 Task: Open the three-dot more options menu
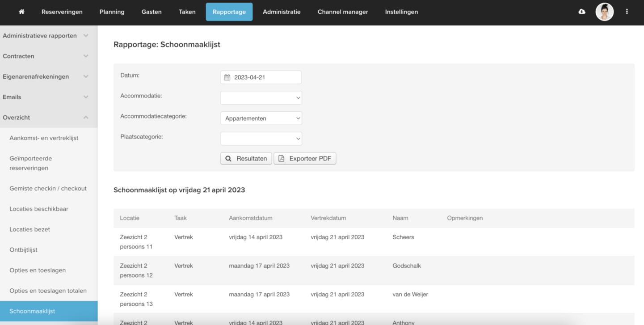tap(627, 12)
